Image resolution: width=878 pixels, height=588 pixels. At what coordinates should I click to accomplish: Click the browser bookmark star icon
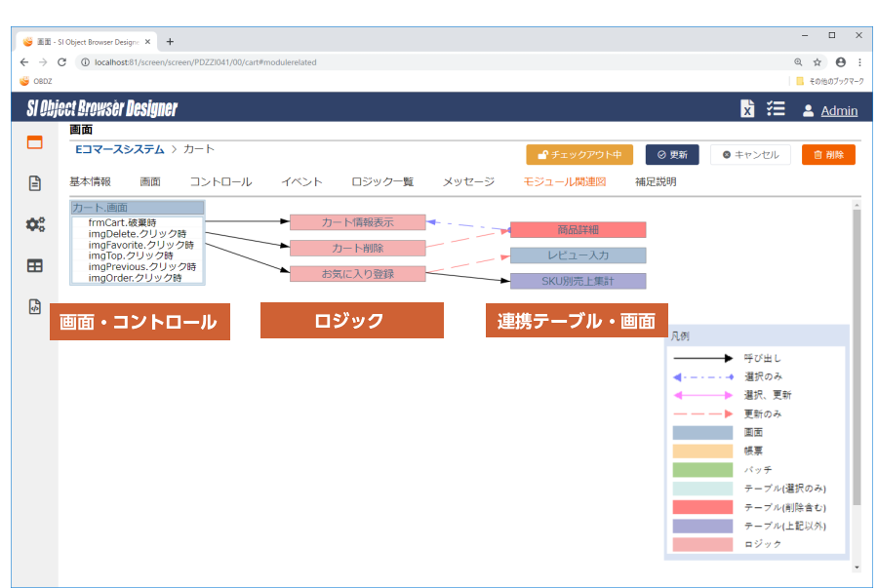818,61
